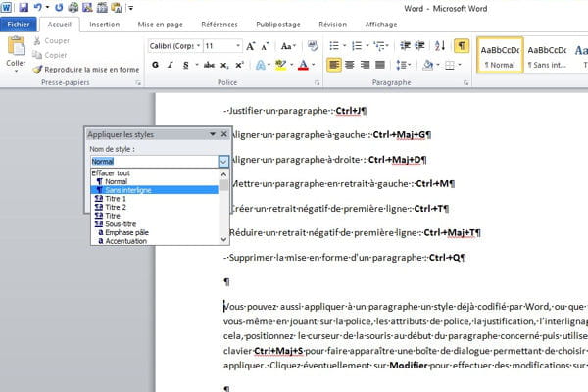Screen dimensions: 588x392
Task: Apply yellow text highlight color
Action: click(x=280, y=65)
